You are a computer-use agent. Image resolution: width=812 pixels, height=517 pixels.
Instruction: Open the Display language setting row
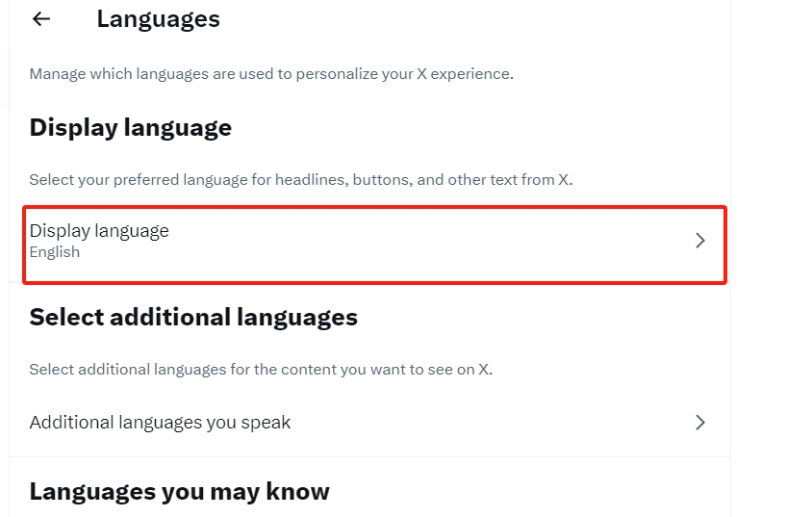pyautogui.click(x=374, y=241)
